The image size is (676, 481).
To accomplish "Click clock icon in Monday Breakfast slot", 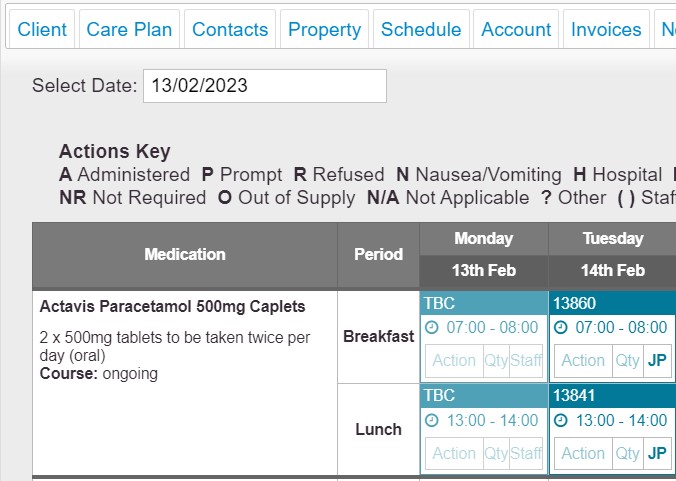I will point(432,328).
